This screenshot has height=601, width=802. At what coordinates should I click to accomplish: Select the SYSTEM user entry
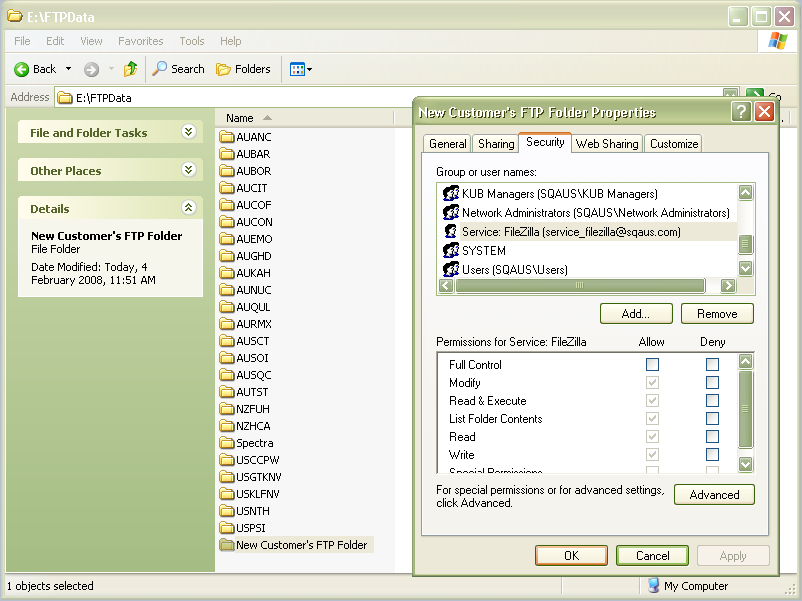(483, 251)
